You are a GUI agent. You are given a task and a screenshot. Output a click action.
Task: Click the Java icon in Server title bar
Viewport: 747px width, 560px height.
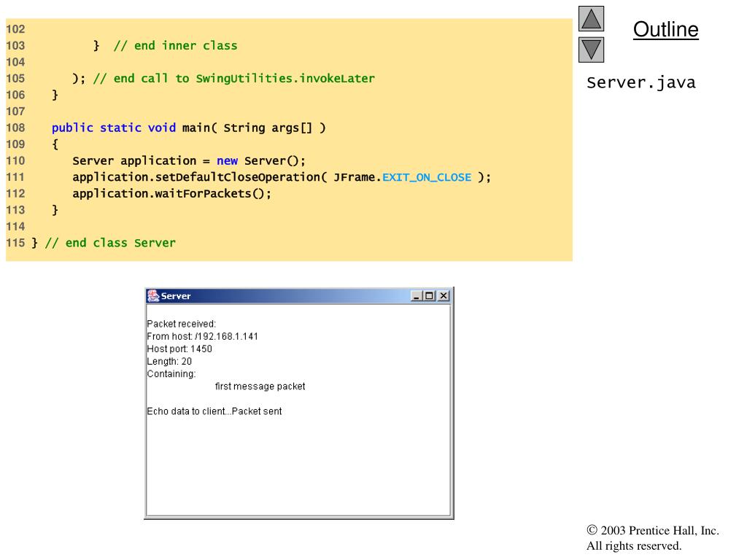[x=153, y=296]
